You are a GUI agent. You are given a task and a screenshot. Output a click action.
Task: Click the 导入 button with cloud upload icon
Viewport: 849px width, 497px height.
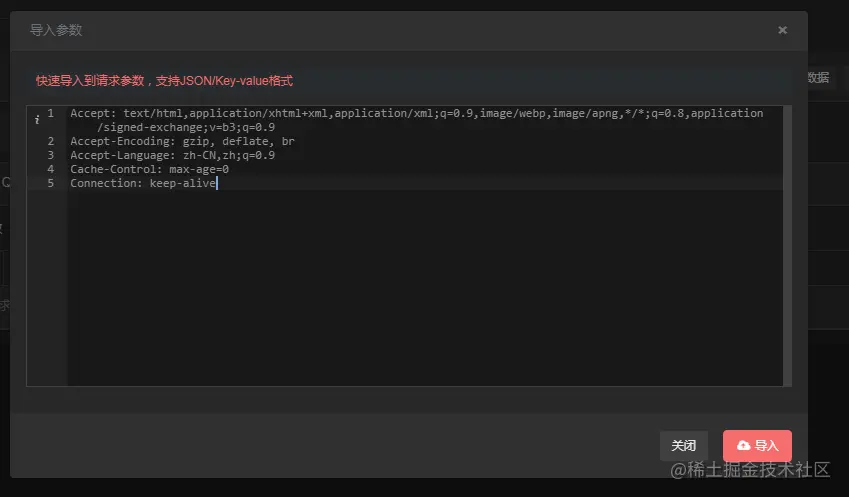(757, 446)
